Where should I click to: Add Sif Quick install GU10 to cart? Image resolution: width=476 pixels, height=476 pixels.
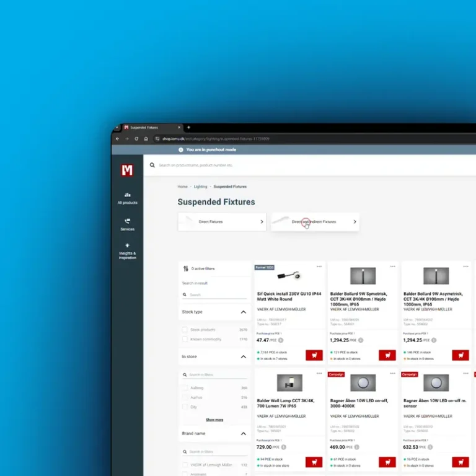point(314,355)
